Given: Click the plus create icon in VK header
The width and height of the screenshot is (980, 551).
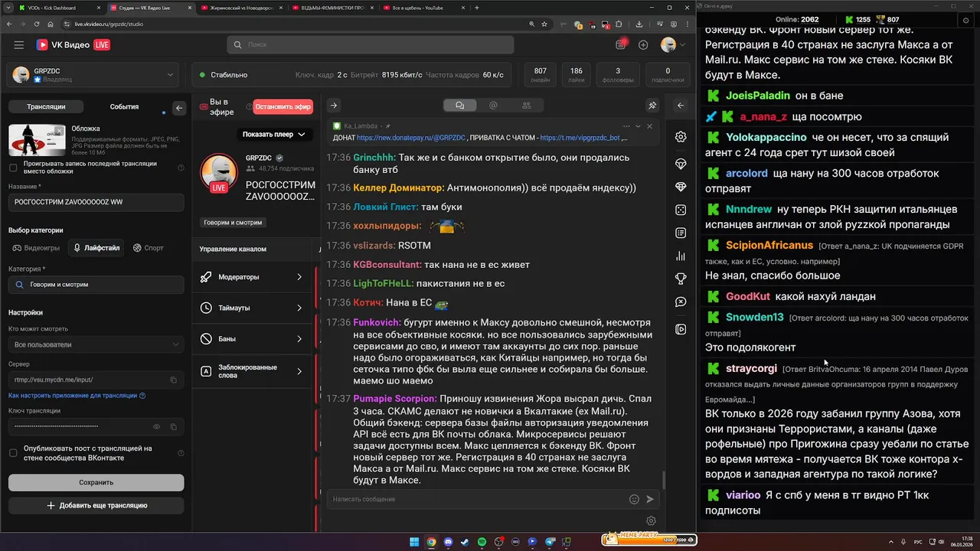Looking at the screenshot, I should (x=643, y=45).
